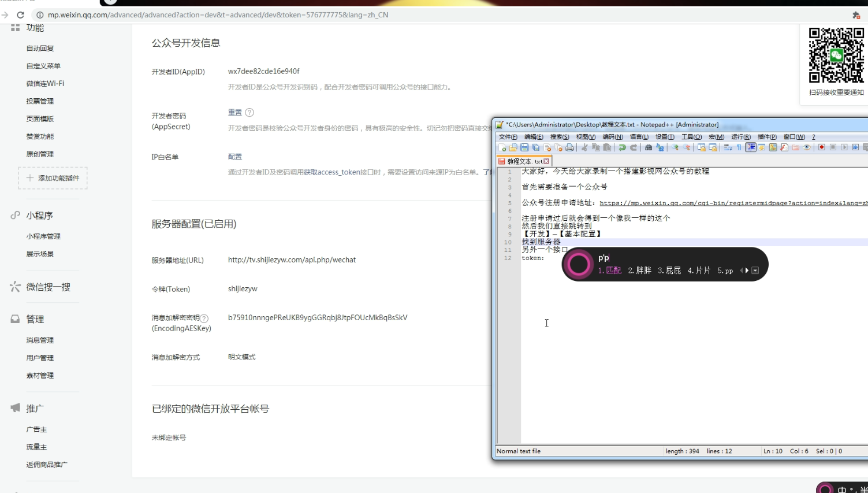Click the 添加功能插件 button

point(53,178)
